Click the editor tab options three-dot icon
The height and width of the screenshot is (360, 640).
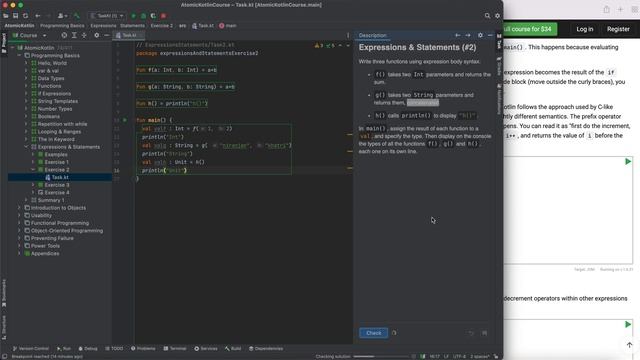(x=348, y=36)
